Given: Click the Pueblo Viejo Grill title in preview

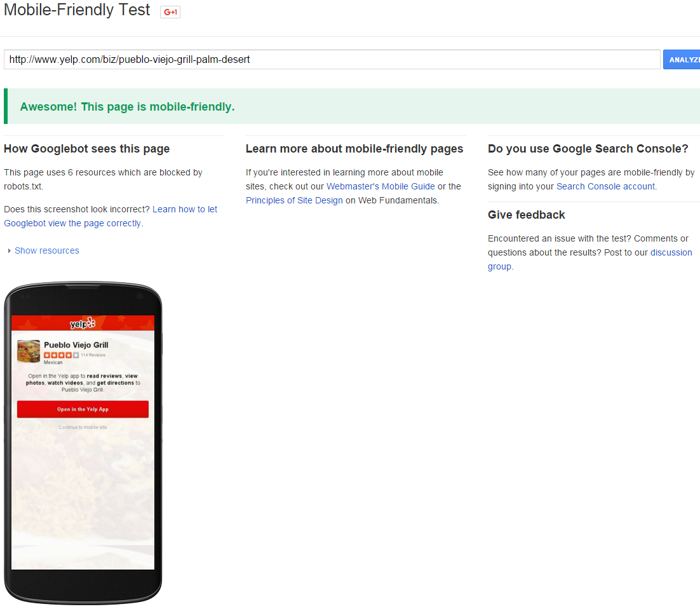Looking at the screenshot, I should coord(76,345).
